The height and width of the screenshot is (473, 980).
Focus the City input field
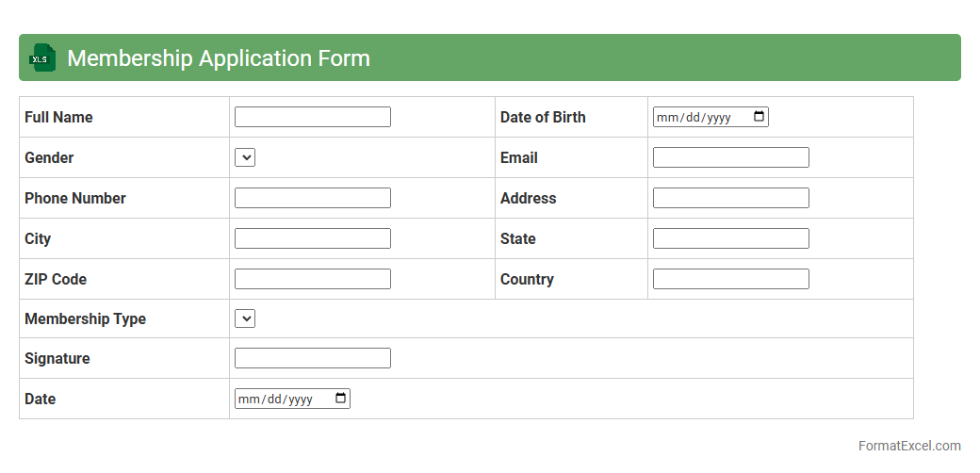[x=312, y=238]
